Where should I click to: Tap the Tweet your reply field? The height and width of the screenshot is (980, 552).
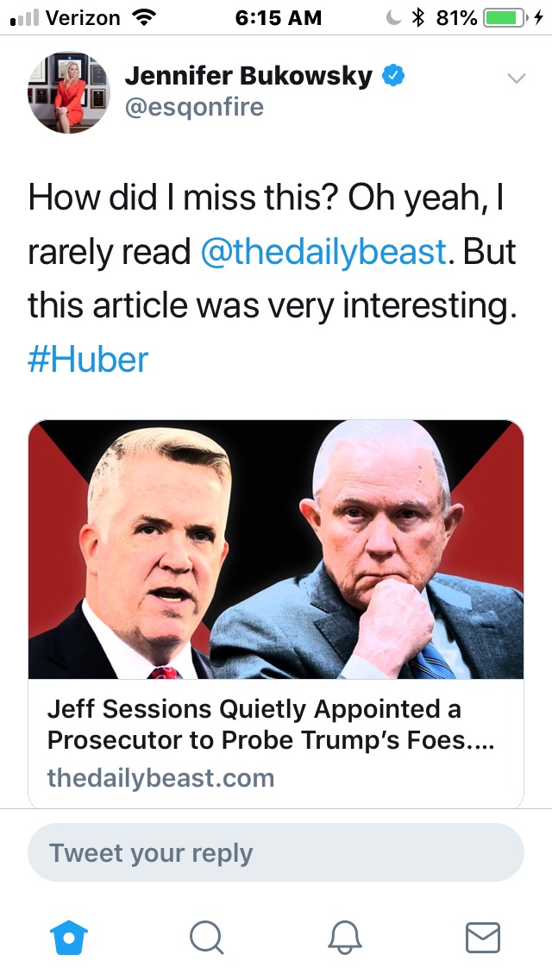coord(276,852)
